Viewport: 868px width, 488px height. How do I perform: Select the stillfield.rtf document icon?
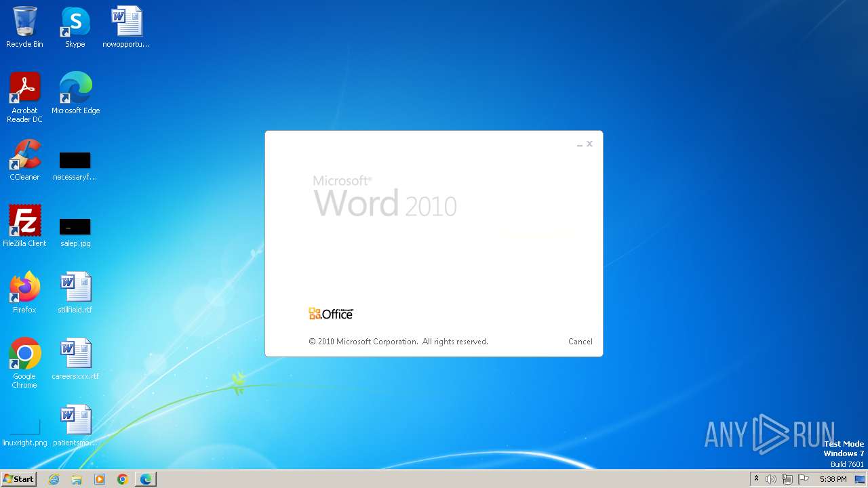coord(75,293)
